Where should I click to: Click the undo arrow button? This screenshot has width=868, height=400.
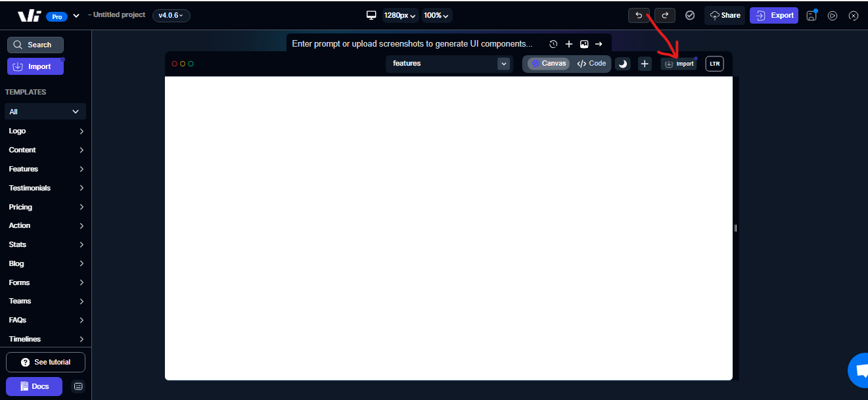(x=639, y=15)
